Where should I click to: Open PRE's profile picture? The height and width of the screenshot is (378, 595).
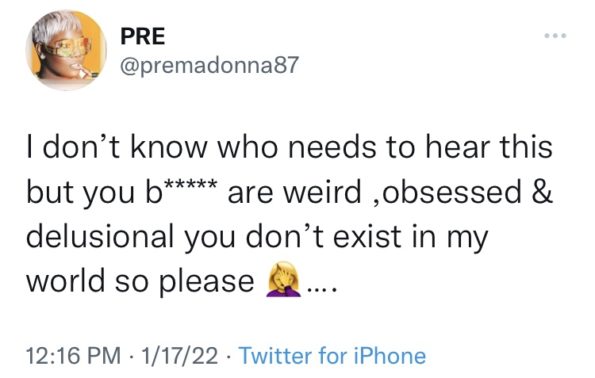coord(66,50)
